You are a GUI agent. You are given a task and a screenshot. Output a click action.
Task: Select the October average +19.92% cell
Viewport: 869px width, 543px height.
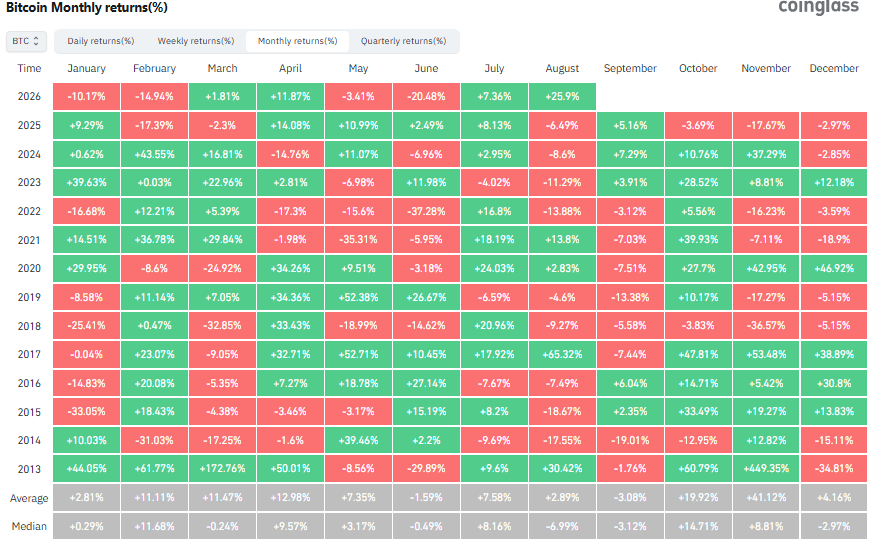(x=698, y=498)
